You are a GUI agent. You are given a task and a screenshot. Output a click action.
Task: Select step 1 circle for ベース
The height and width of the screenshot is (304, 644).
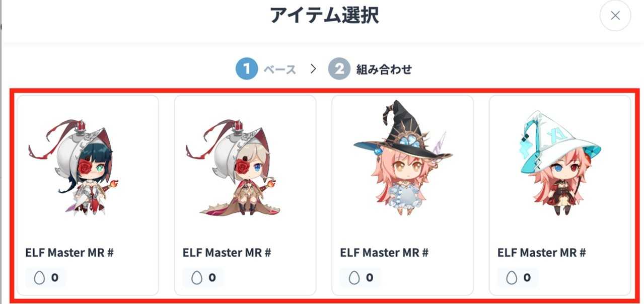click(247, 69)
